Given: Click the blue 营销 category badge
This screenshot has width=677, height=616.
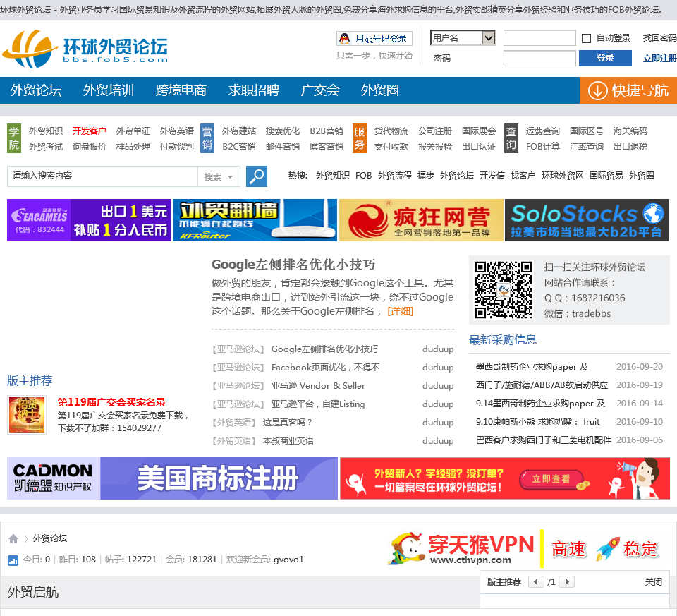Looking at the screenshot, I should (207, 138).
